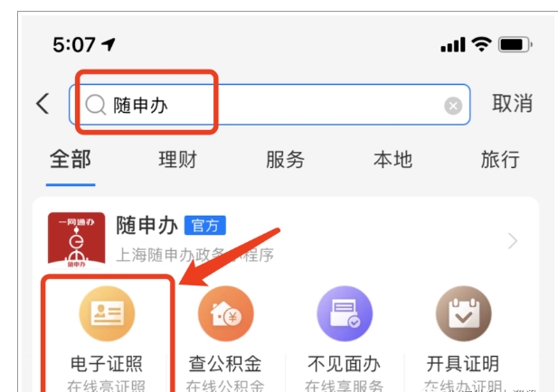The width and height of the screenshot is (558, 392).
Task: Click the location arrow in status bar
Action: coord(109,44)
